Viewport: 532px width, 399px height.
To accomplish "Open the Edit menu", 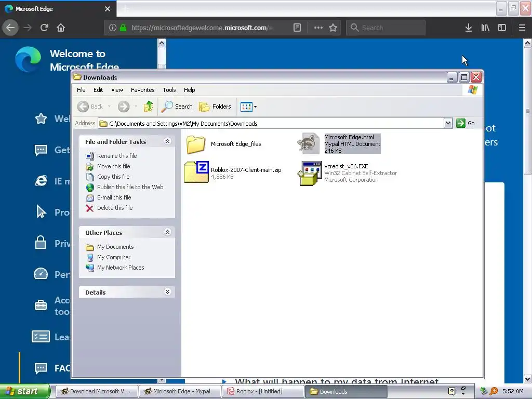I will coord(98,90).
